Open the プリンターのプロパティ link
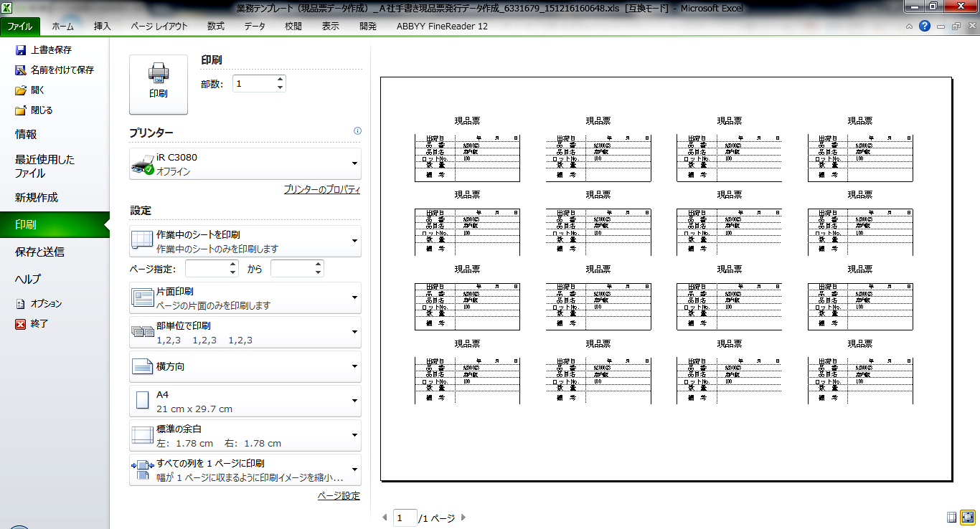Image resolution: width=980 pixels, height=529 pixels. pos(321,190)
